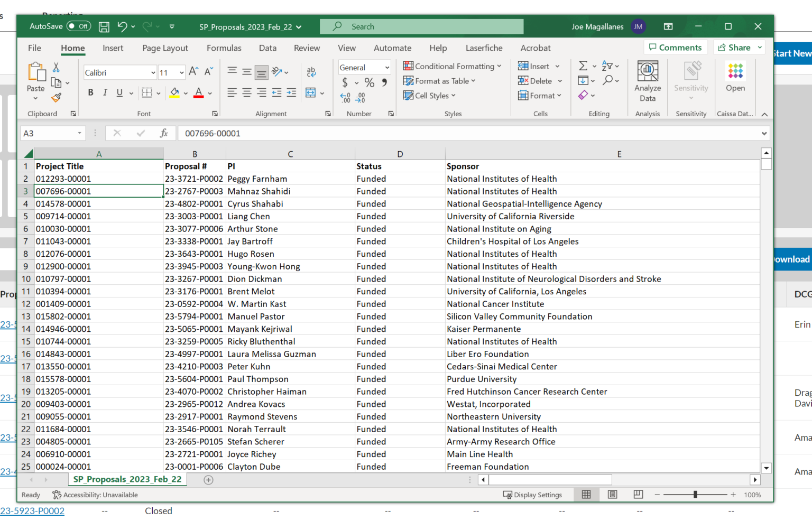Adjust the zoom slider
Viewport: 812px width, 521px height.
tap(695, 495)
